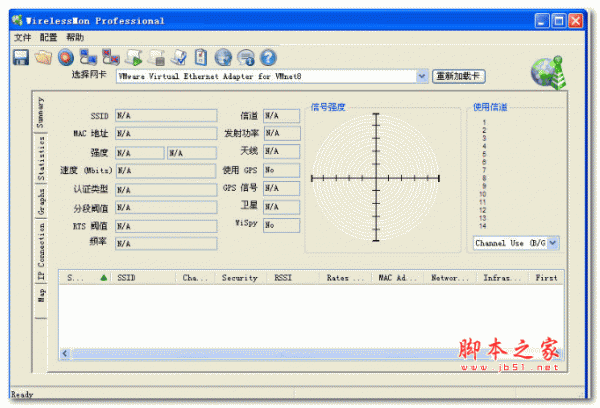Click the 信道 channel field
The width and height of the screenshot is (600, 408).
(282, 116)
